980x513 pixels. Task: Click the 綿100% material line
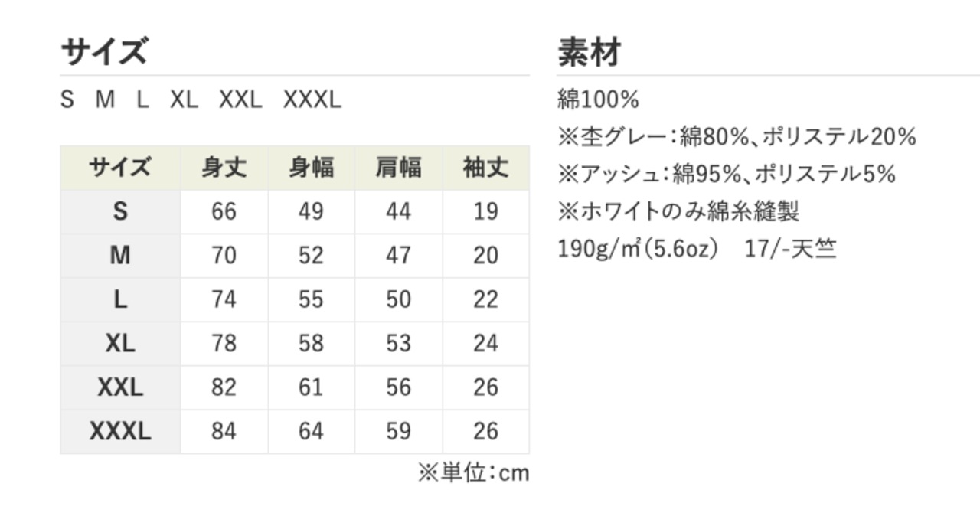pos(598,100)
